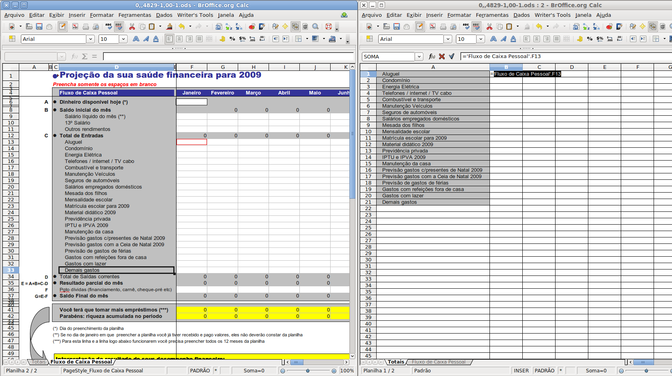
Task: Toggle AutoSpellcheck in left window toolbar
Action: click(x=119, y=27)
